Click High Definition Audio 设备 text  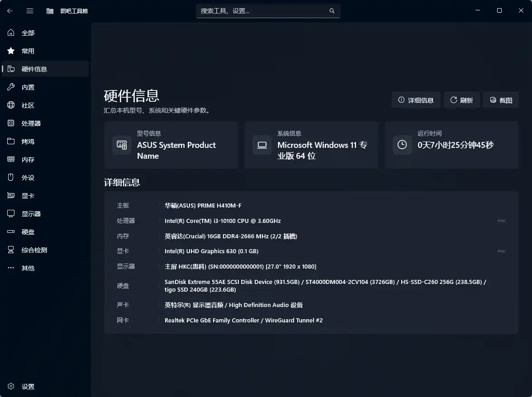tap(266, 305)
